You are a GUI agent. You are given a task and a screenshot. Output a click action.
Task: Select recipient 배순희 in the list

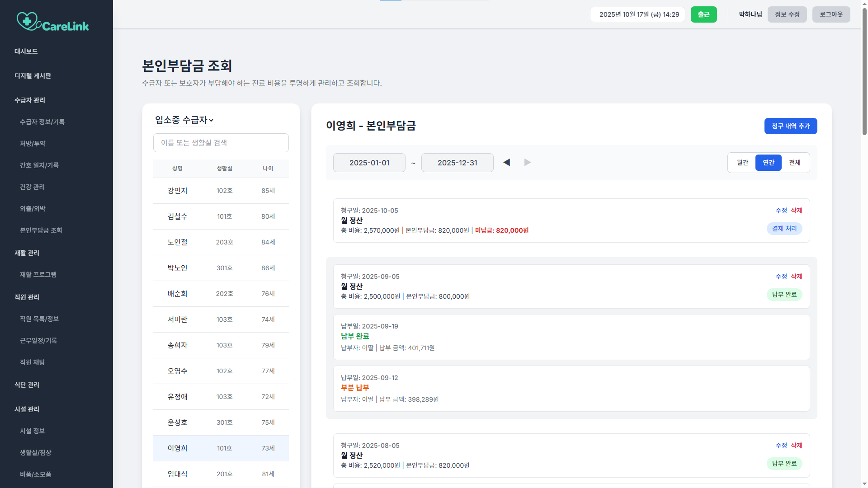(x=221, y=294)
